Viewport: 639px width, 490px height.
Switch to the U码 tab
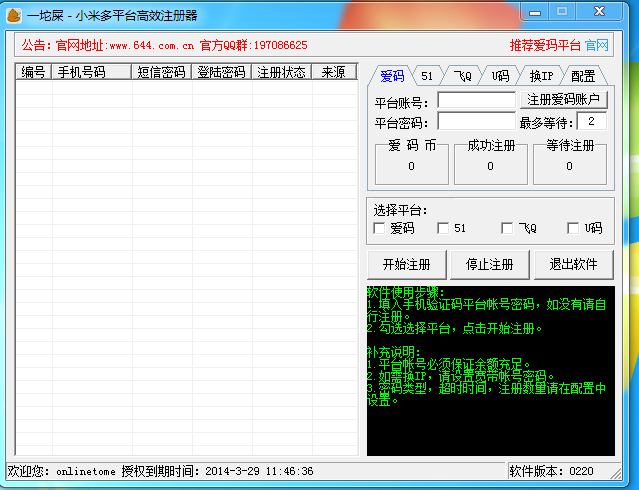coord(500,76)
